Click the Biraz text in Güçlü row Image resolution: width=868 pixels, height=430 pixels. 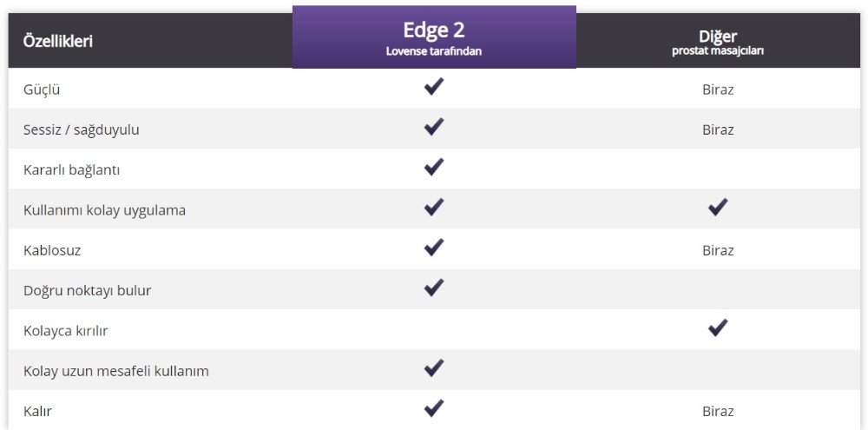(x=718, y=89)
